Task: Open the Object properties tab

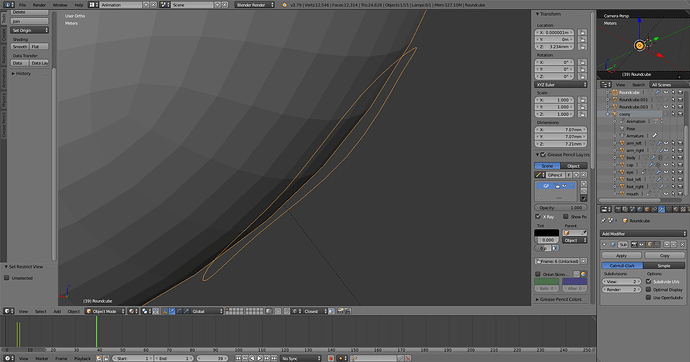Action: pyautogui.click(x=647, y=209)
